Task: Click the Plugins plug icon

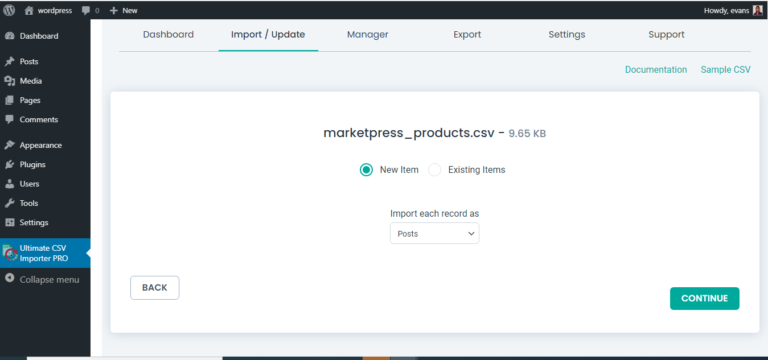Action: tap(9, 164)
